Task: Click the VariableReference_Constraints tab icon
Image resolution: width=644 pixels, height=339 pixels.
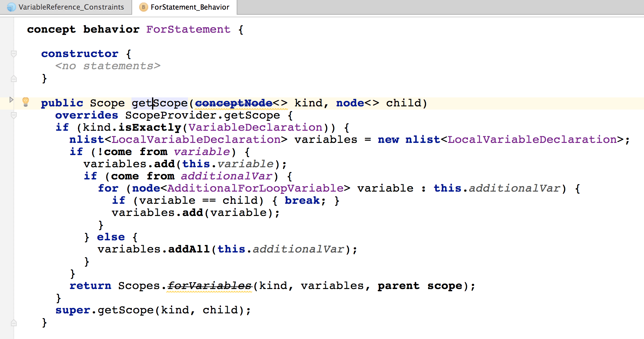Action: pyautogui.click(x=12, y=7)
